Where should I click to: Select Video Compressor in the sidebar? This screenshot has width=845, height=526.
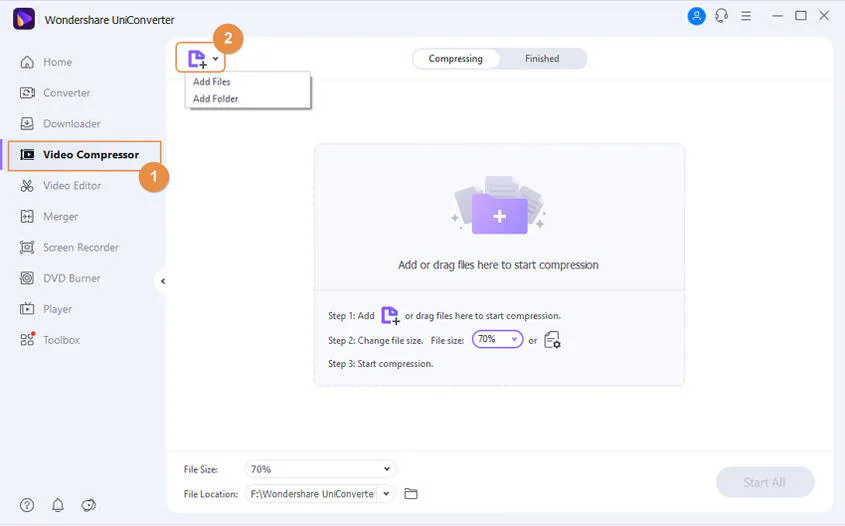pos(85,155)
